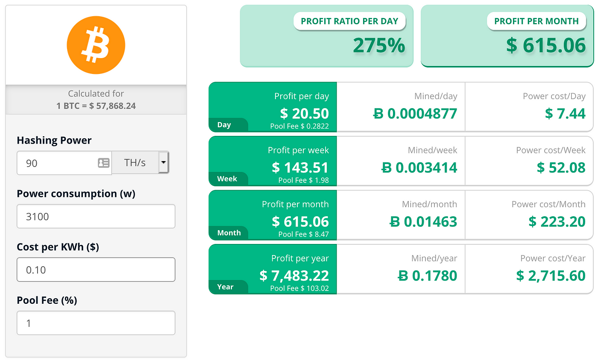
Task: Select the Profit Ratio Per Day card
Action: tap(327, 36)
